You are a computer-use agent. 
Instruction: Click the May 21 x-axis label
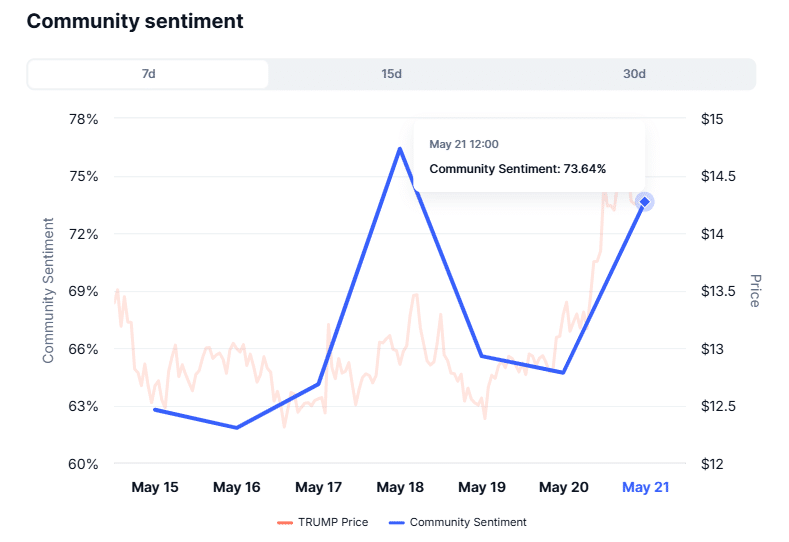click(x=646, y=487)
